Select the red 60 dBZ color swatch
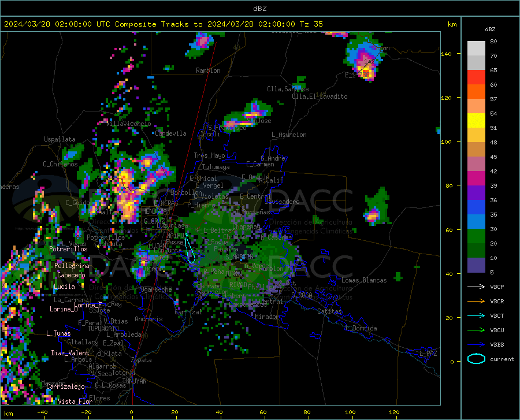 tap(476, 77)
